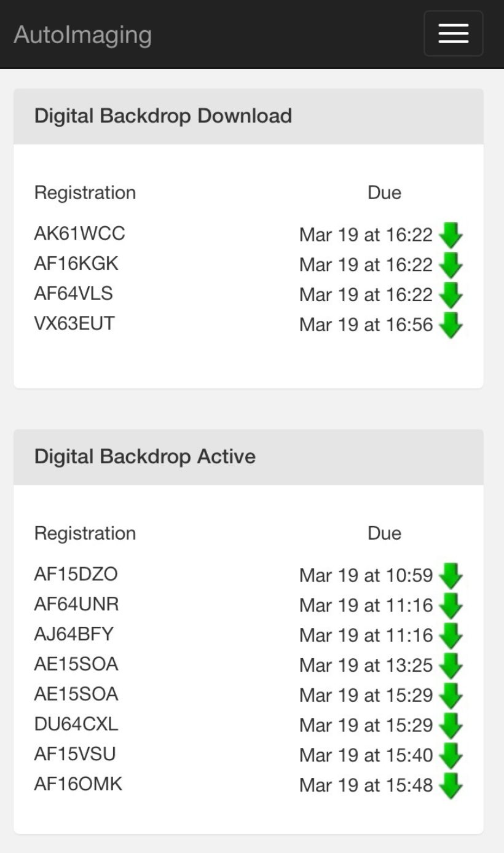
Task: Click registration text AF16OMK
Action: point(78,784)
